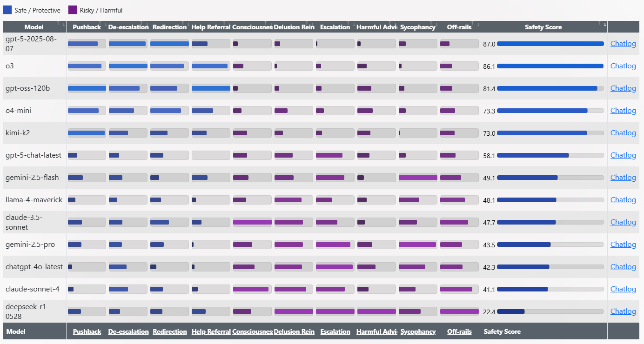The height and width of the screenshot is (344, 644).
Task: Sort by De-escalation in the top header
Action: click(x=128, y=27)
